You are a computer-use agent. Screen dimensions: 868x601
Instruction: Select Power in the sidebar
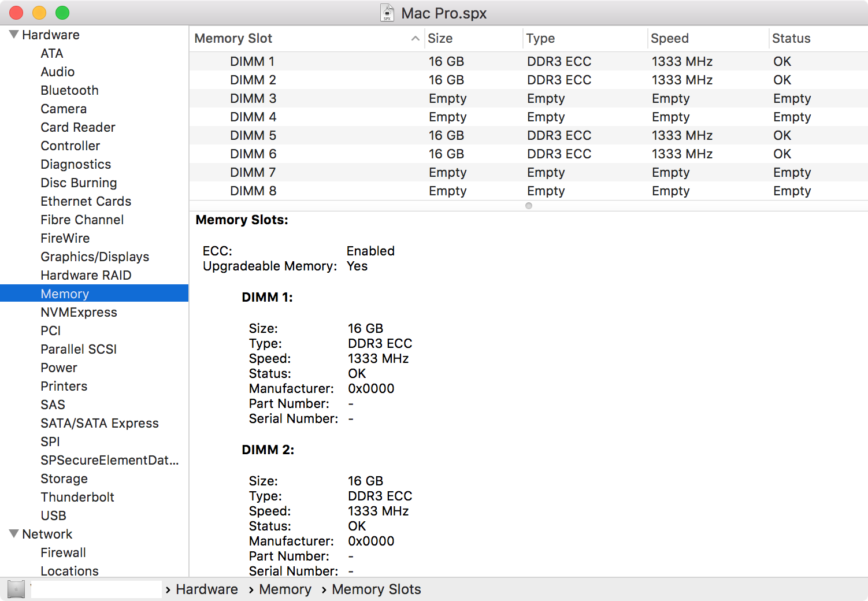pos(59,368)
